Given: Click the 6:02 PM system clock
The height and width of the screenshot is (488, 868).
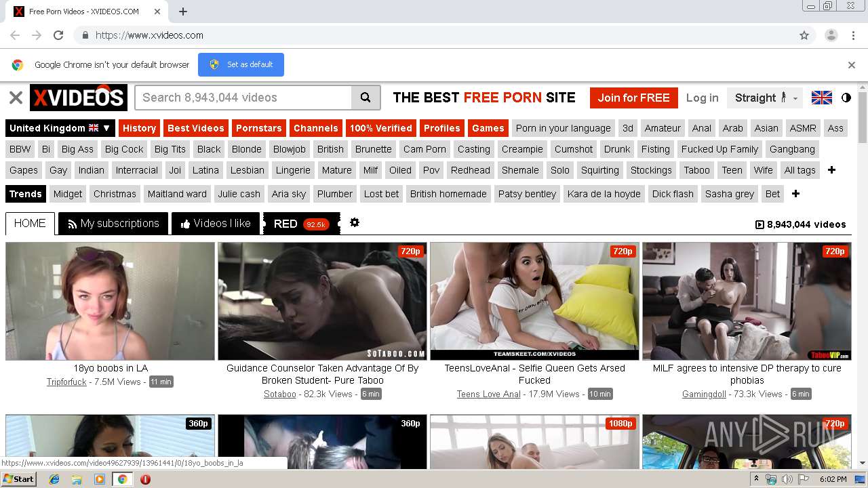Looking at the screenshot, I should pos(833,479).
